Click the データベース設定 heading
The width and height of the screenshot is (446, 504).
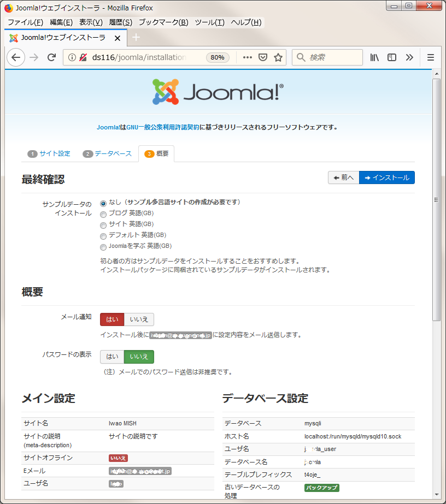coord(266,399)
